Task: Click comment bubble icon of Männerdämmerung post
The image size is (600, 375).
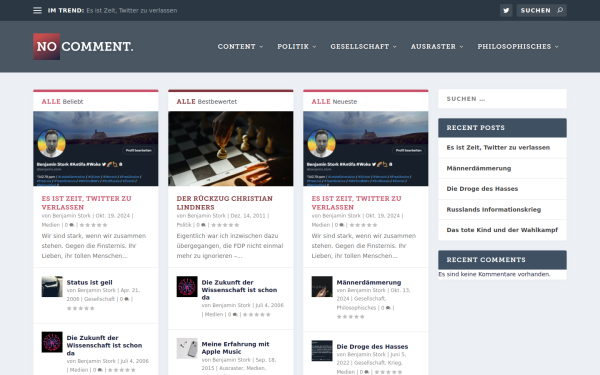Action: [x=388, y=308]
